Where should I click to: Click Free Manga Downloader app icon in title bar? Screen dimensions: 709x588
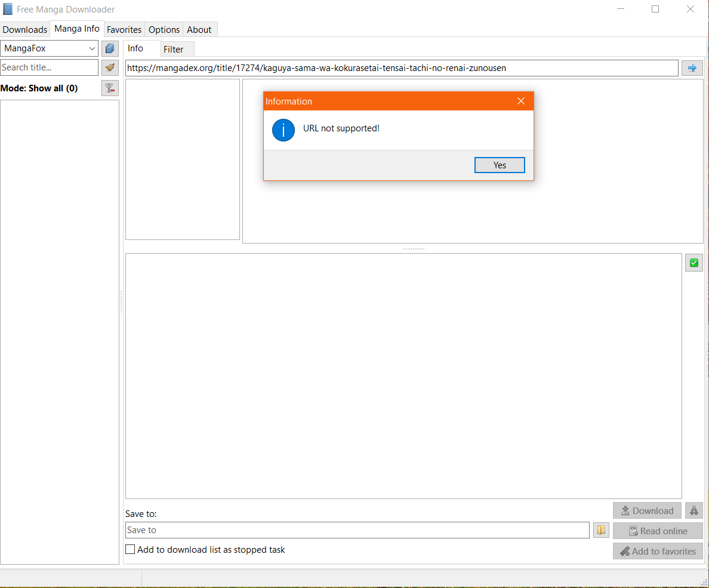[8, 9]
